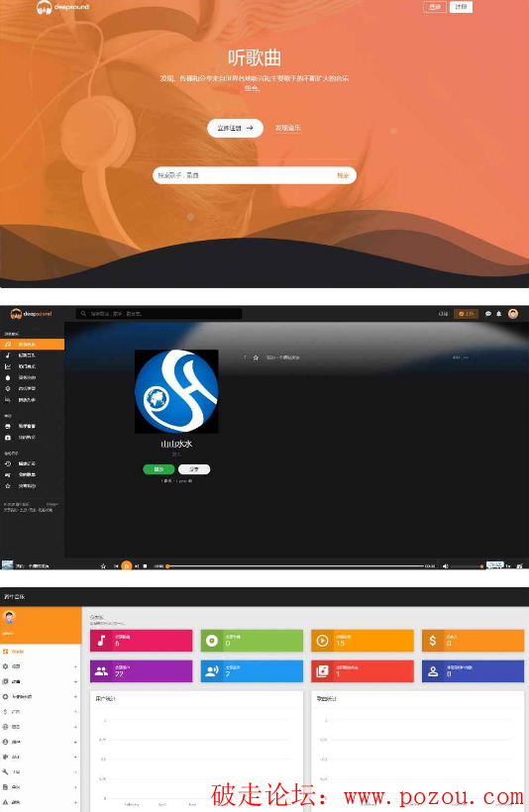The height and width of the screenshot is (812, 529).
Task: Open the user avatar menu in dark header
Action: (513, 313)
